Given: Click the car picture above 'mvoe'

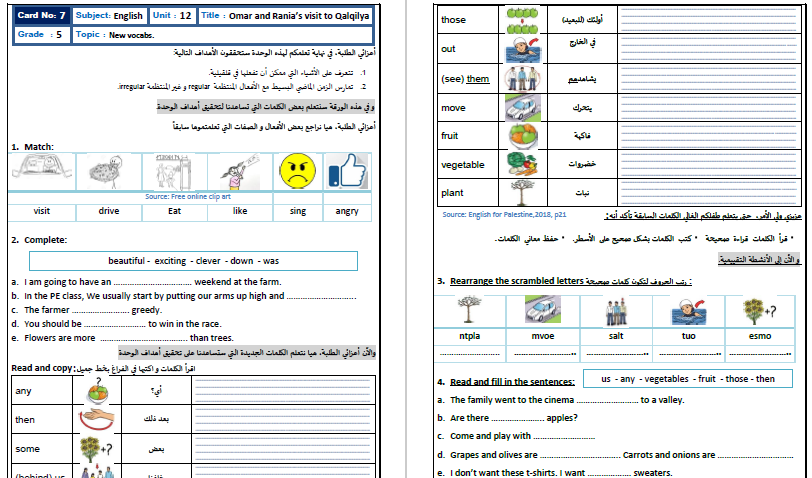Looking at the screenshot, I should point(542,310).
